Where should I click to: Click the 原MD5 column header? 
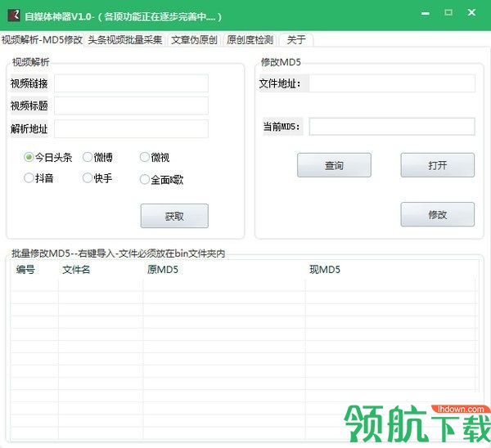[224, 269]
